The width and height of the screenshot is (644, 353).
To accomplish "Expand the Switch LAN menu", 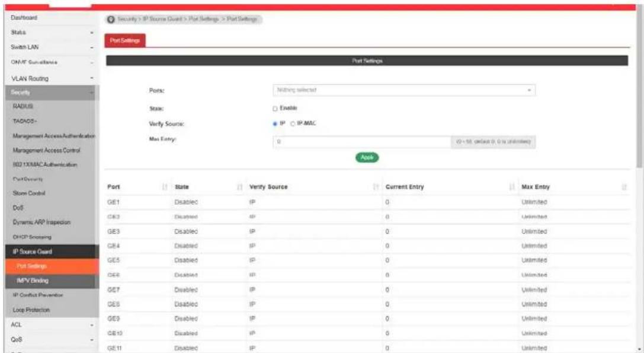I will [52, 47].
